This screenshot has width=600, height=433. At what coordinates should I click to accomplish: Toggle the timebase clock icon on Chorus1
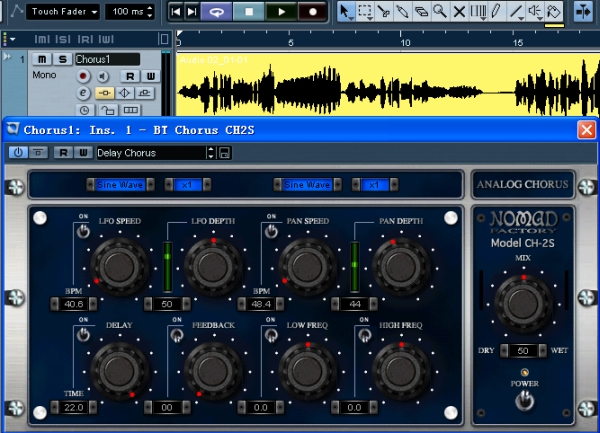pos(84,110)
